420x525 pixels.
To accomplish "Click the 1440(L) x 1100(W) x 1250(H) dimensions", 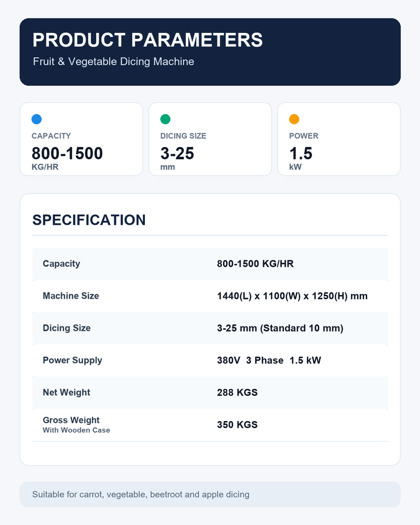I will (x=292, y=296).
